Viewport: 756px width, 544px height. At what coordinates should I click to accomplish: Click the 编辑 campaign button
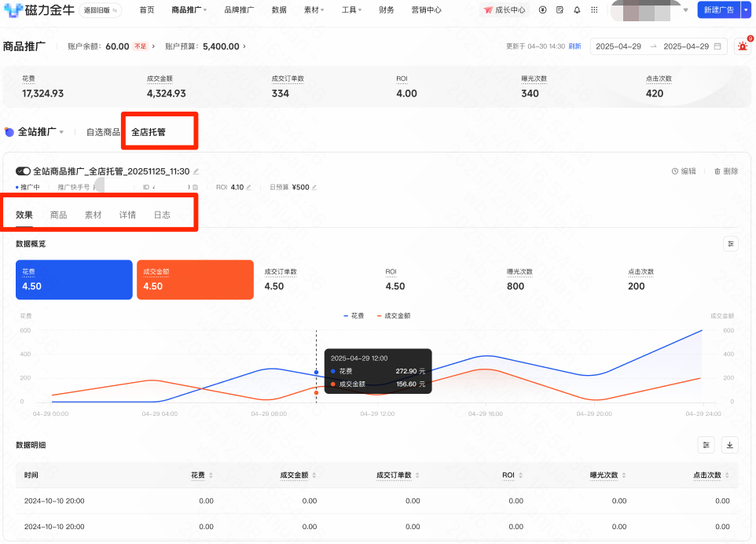684,171
